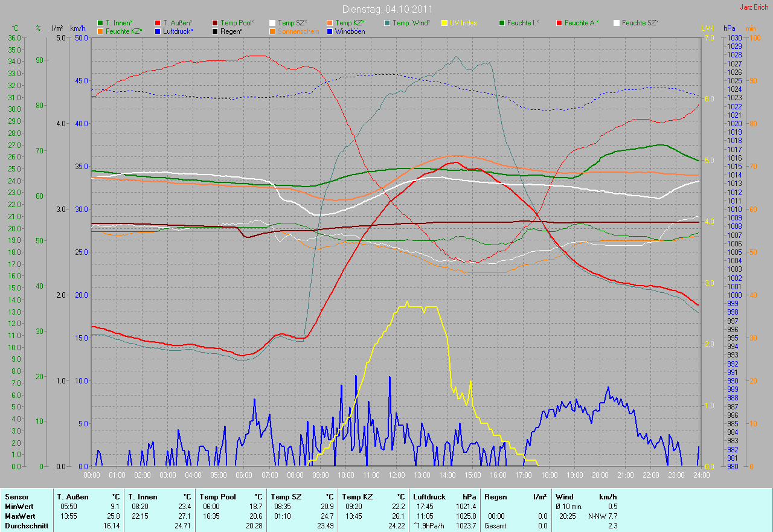Click the green swatch next to T. Innen*
This screenshot has width=773, height=532.
pos(100,23)
